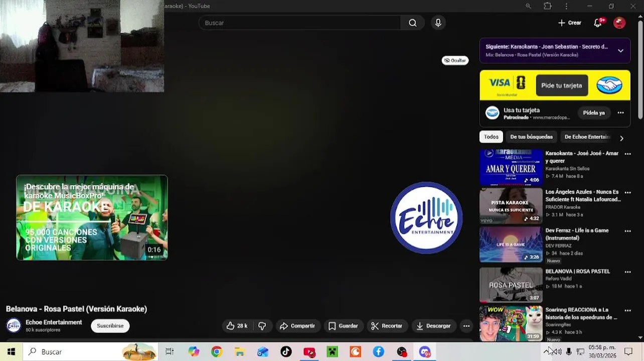Click the Pídela ya button

pyautogui.click(x=594, y=113)
